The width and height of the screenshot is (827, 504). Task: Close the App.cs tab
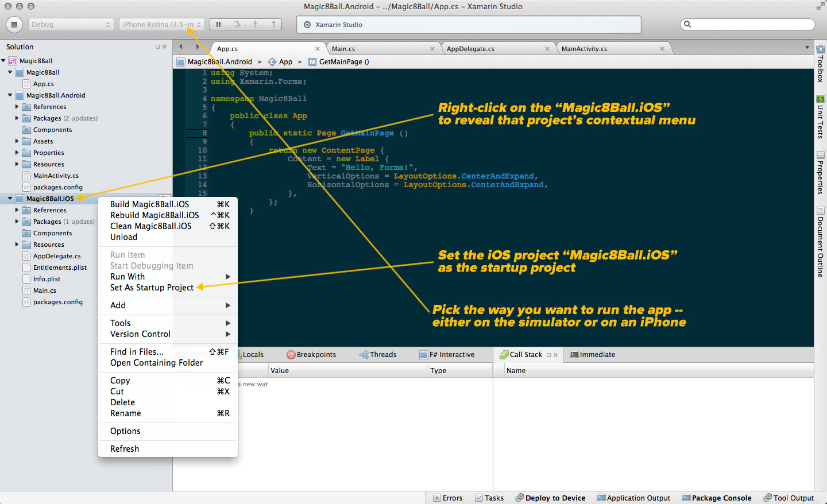pos(318,49)
